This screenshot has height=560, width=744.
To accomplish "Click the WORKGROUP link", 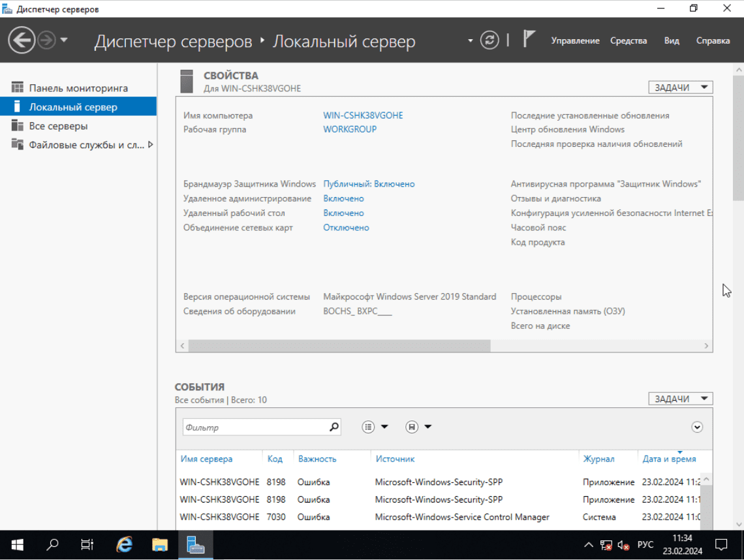I will pyautogui.click(x=350, y=129).
